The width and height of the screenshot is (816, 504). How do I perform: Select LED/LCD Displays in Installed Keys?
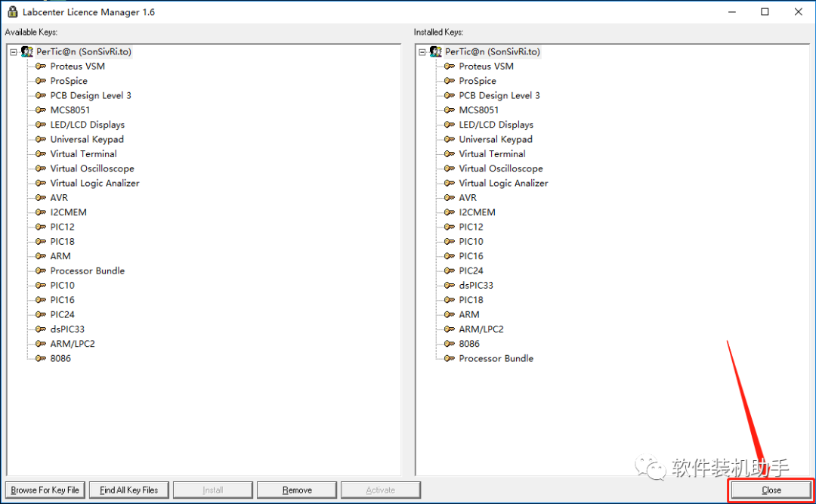tap(496, 125)
